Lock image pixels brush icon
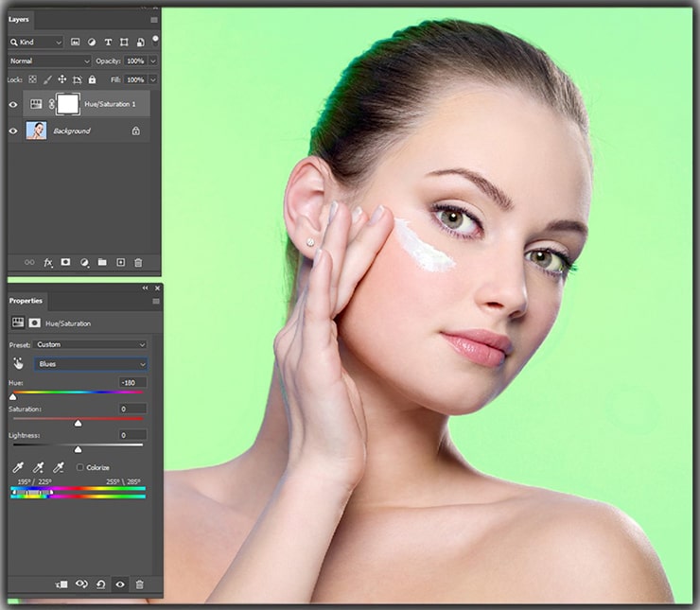The width and height of the screenshot is (700, 610). tap(47, 79)
